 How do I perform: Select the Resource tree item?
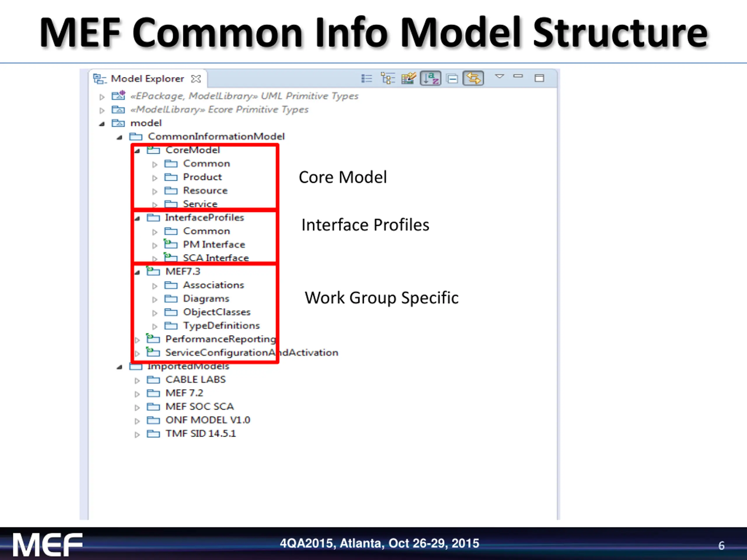click(x=205, y=191)
